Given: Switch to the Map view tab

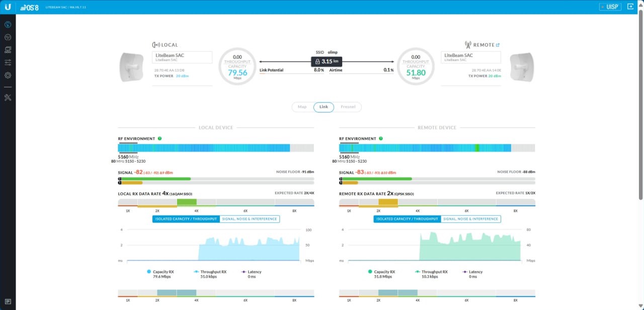Looking at the screenshot, I should (x=302, y=107).
